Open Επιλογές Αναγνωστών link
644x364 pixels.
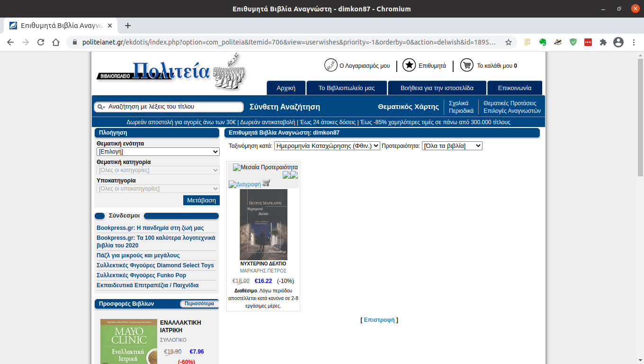click(512, 111)
